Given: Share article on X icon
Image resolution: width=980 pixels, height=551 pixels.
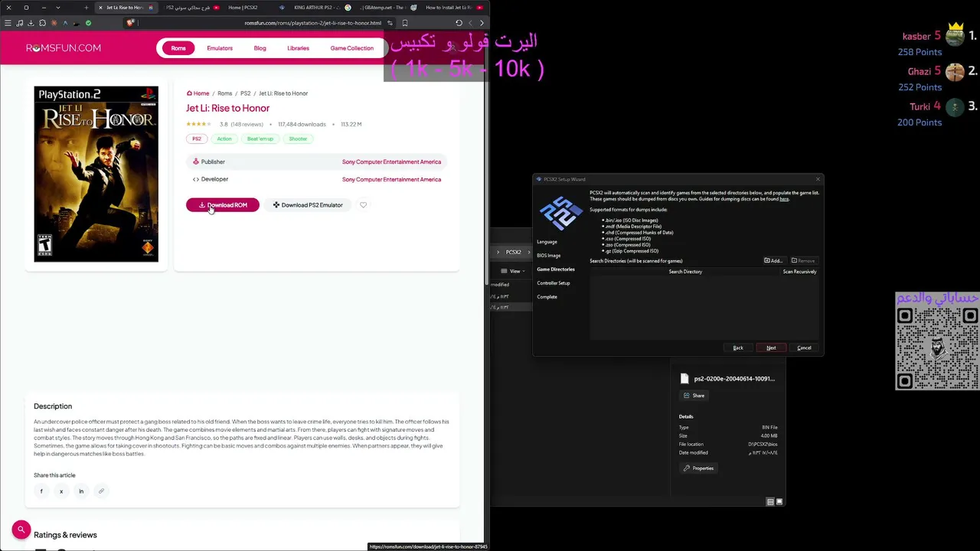Looking at the screenshot, I should (x=61, y=491).
